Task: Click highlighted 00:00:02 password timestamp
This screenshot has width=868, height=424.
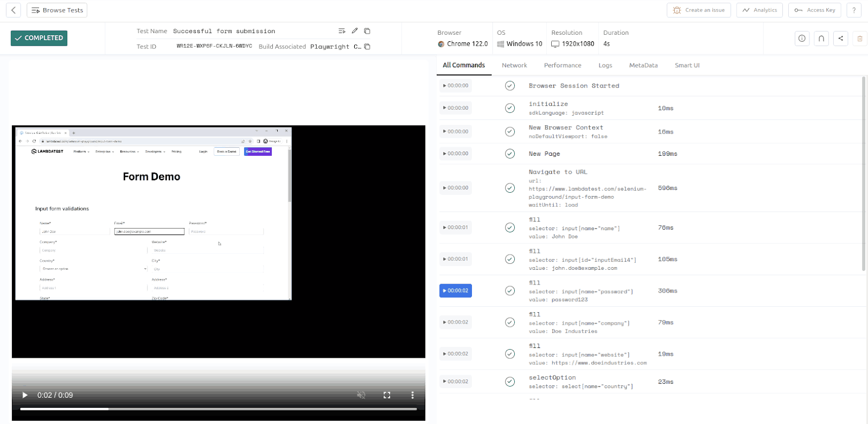Action: [x=456, y=290]
